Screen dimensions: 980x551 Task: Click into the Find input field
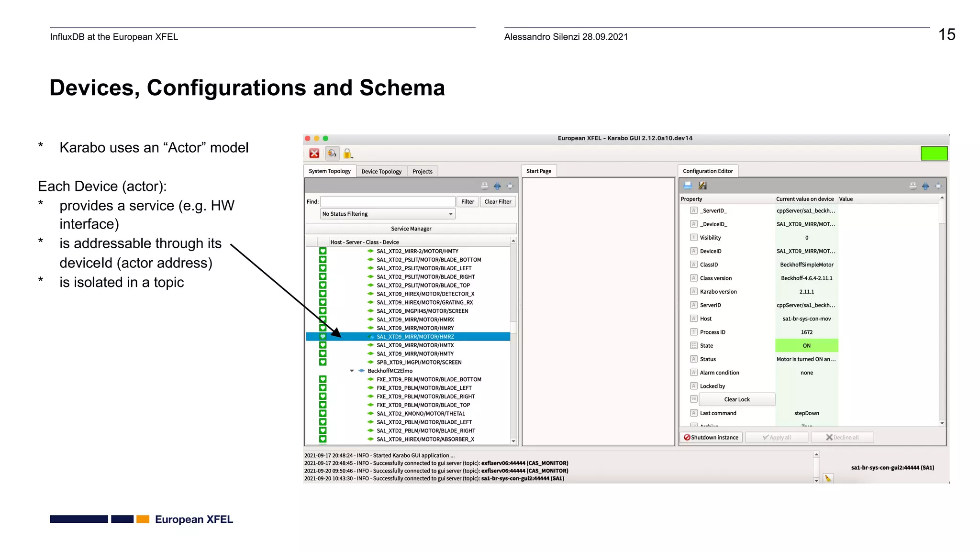388,201
